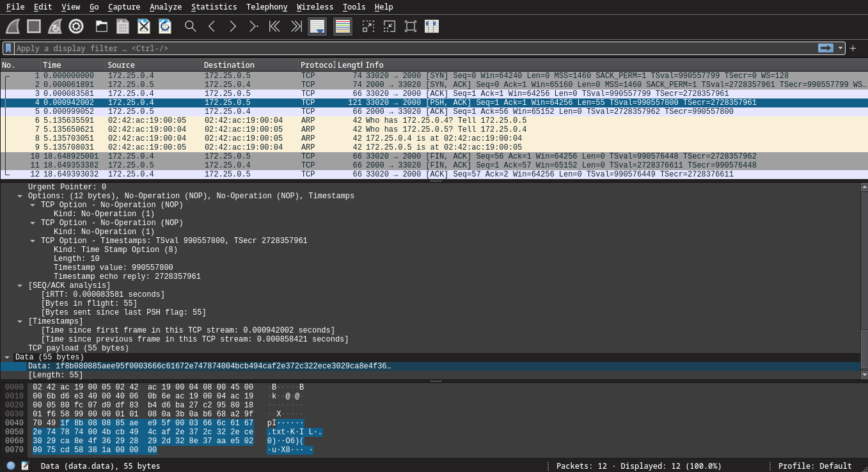Toggle packet colorization rules
Screen dimensions: 868x472
(343, 26)
